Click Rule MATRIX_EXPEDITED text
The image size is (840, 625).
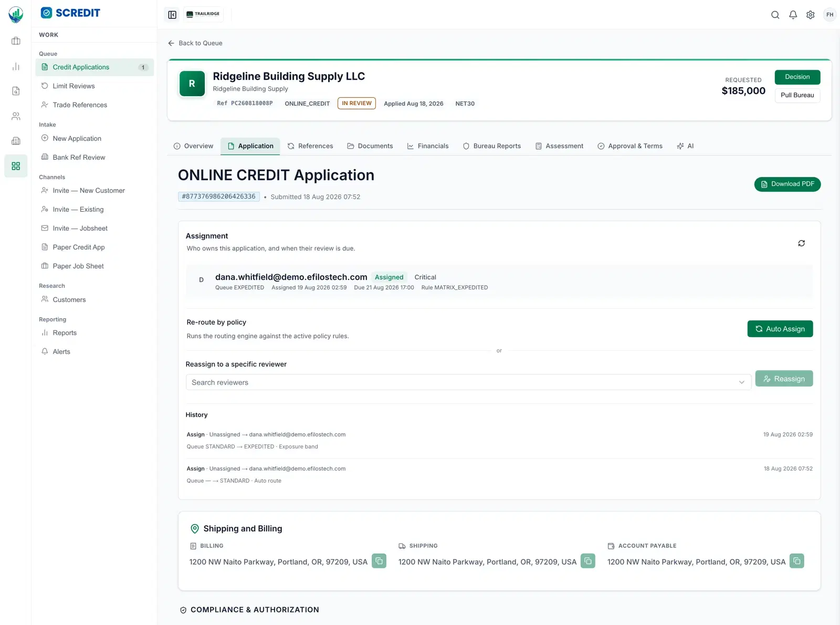coord(454,288)
